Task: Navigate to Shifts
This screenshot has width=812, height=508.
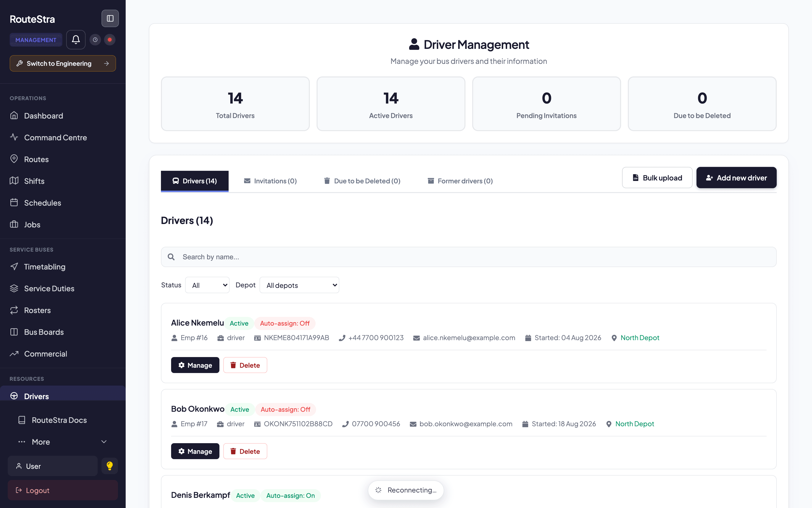Action: [63, 181]
